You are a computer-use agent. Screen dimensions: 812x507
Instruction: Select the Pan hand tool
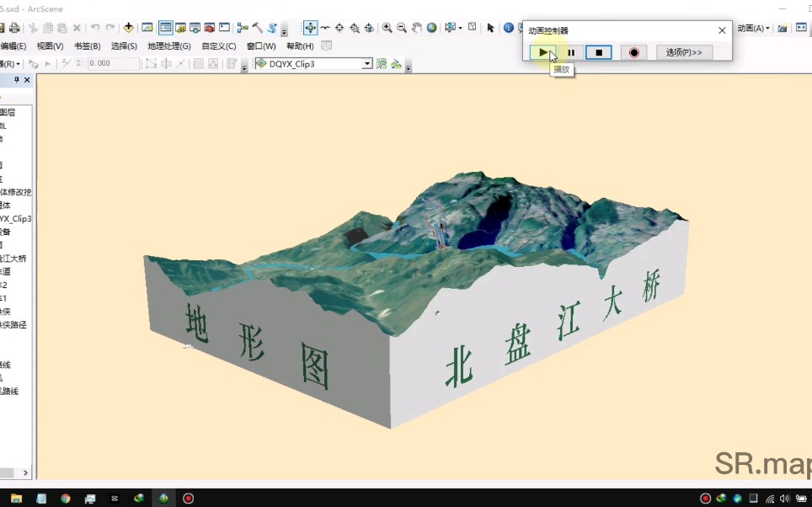click(416, 27)
